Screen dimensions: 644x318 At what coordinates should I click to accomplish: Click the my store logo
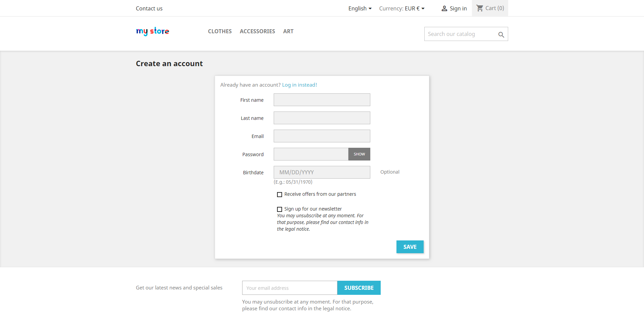click(x=153, y=31)
